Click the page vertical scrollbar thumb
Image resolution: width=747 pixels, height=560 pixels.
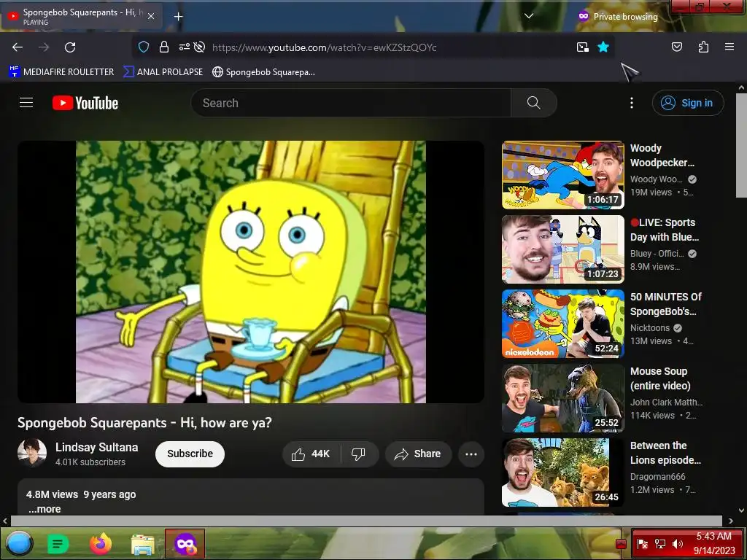click(741, 145)
